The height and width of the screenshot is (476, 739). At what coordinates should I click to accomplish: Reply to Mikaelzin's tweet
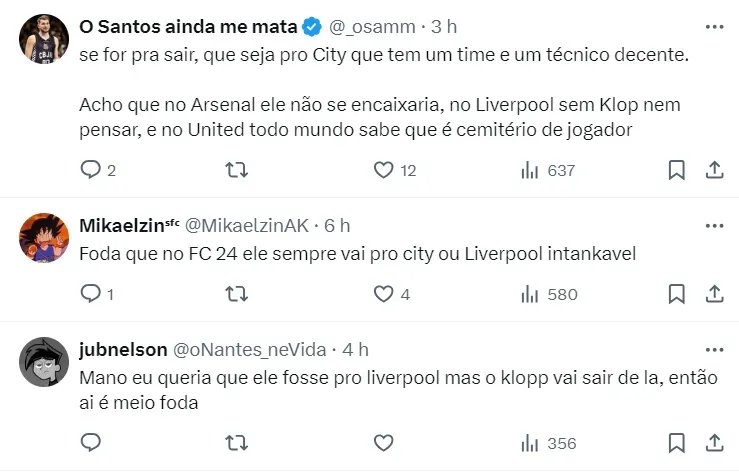pos(90,294)
